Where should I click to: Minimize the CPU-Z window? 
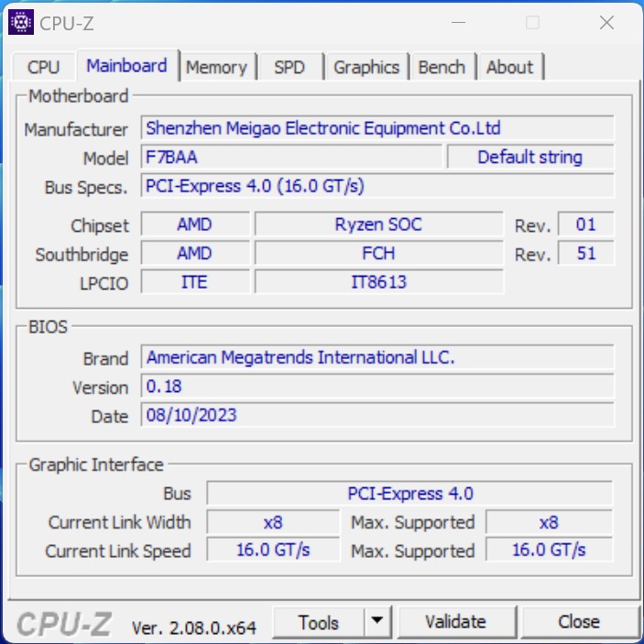point(458,23)
